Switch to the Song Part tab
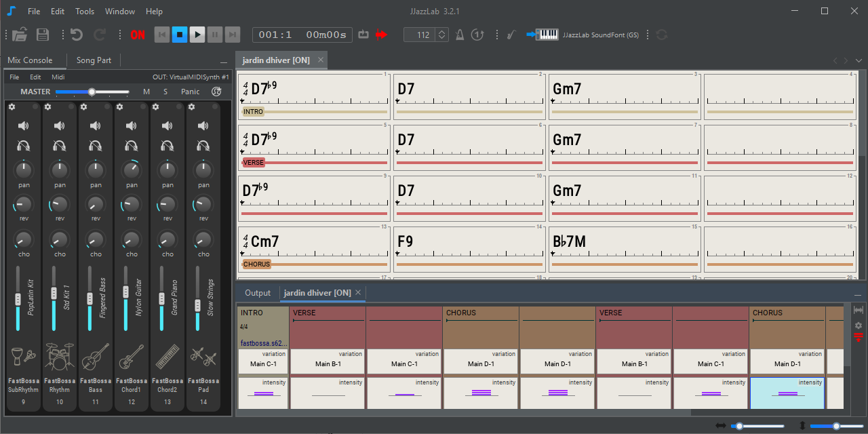868x434 pixels. tap(94, 60)
